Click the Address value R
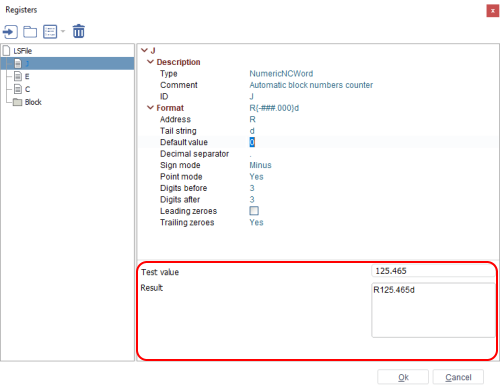This screenshot has height=389, width=500. (x=252, y=119)
